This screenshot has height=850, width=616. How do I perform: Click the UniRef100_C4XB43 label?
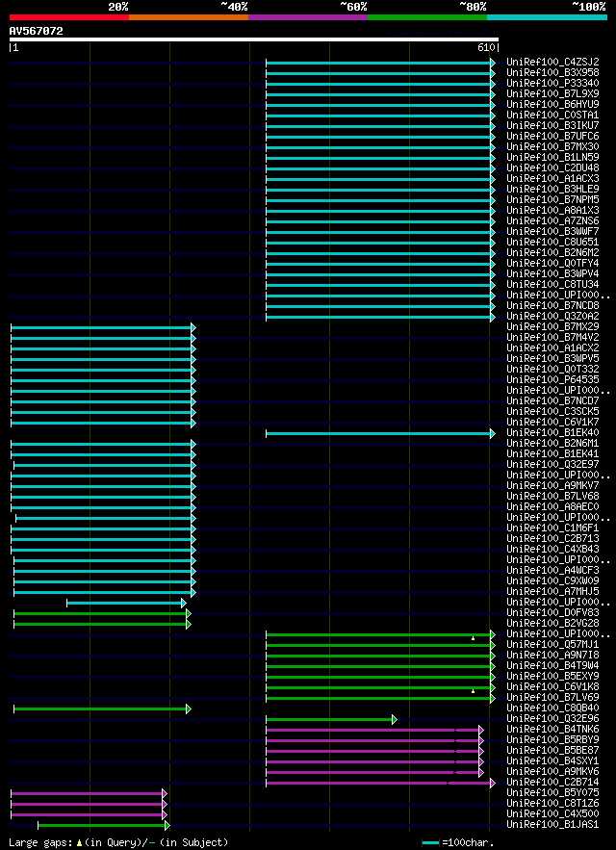click(x=552, y=549)
